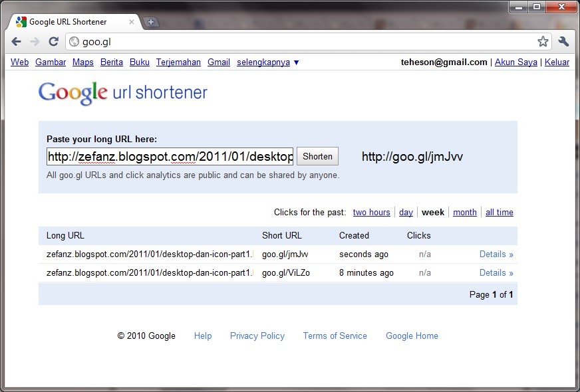This screenshot has width=580, height=392.
Task: Close the Google URL Shortener tab
Action: click(131, 22)
